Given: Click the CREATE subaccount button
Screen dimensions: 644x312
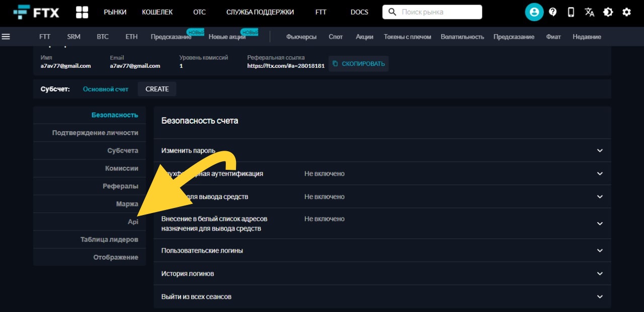Looking at the screenshot, I should [156, 88].
